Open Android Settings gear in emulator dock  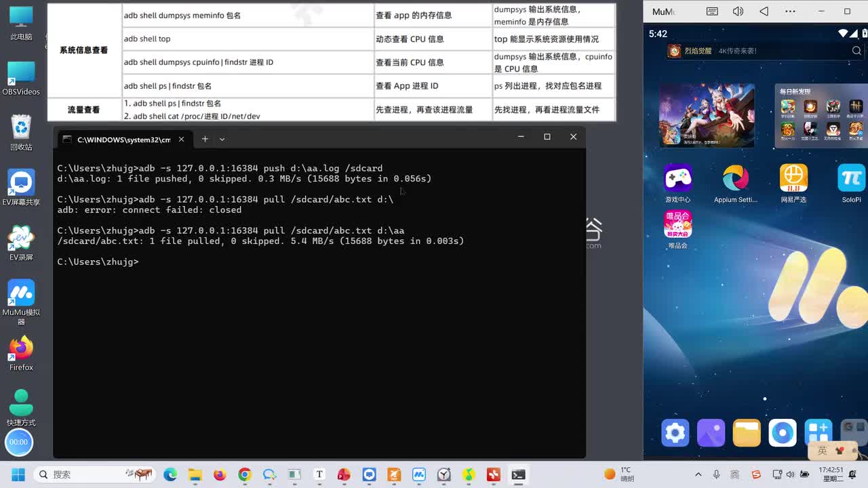click(x=675, y=432)
